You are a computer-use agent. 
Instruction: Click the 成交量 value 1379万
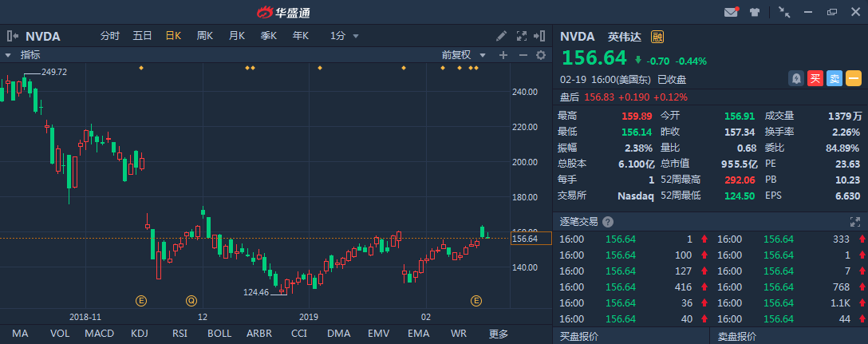pos(845,117)
